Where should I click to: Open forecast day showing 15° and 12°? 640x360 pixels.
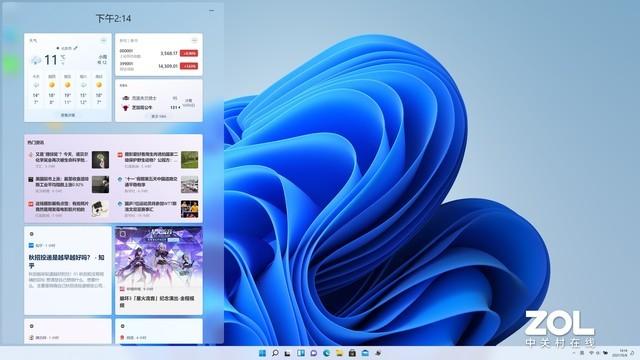click(83, 90)
